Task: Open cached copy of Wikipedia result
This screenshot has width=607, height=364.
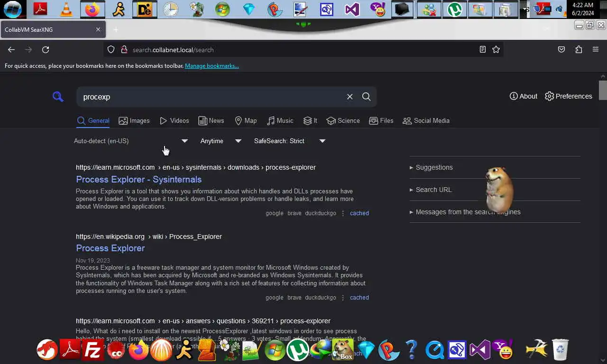Action: click(359, 298)
